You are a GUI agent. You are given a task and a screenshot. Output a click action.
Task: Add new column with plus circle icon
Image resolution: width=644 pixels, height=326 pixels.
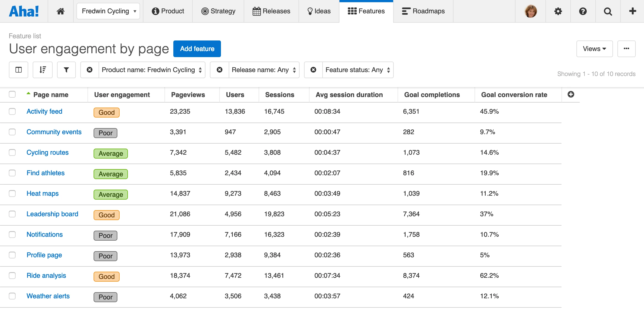[571, 95]
